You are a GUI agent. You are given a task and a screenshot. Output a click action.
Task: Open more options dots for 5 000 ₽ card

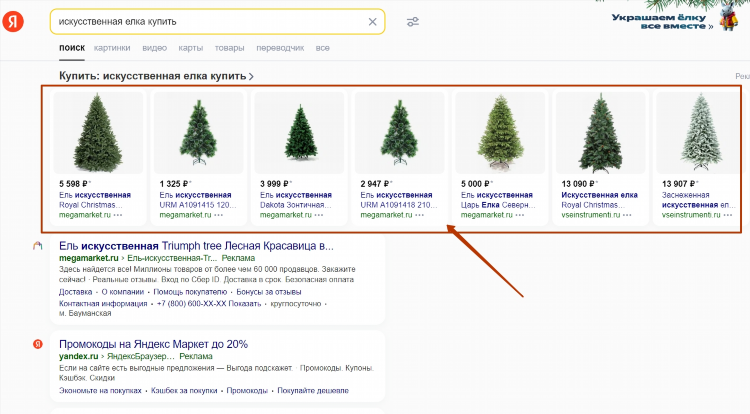point(520,215)
